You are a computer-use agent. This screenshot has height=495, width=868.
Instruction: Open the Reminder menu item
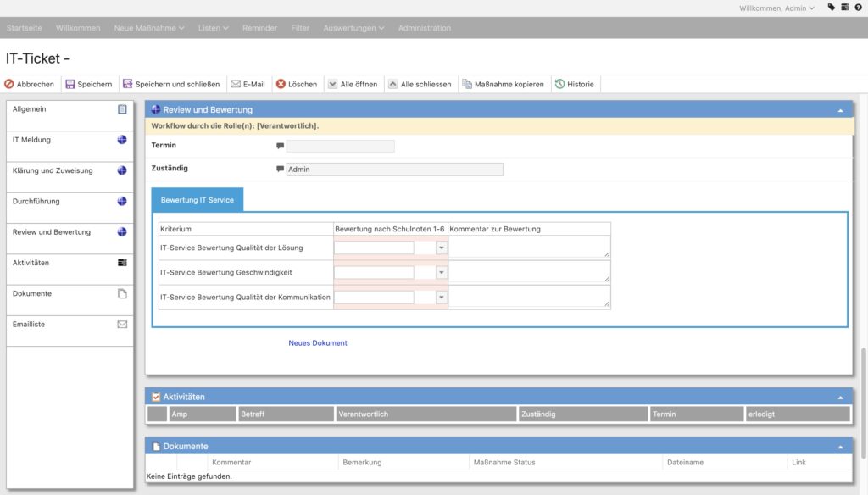point(259,28)
